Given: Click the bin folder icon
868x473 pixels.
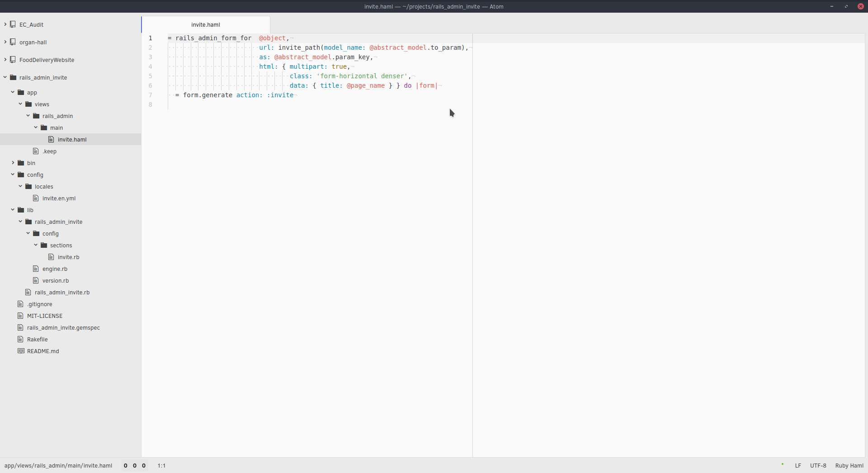Looking at the screenshot, I should 21,163.
